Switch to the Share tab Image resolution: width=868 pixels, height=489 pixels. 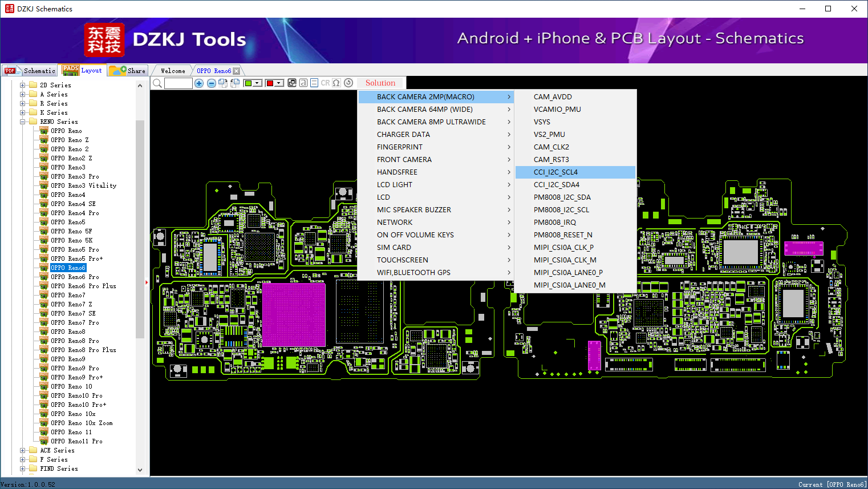(128, 71)
